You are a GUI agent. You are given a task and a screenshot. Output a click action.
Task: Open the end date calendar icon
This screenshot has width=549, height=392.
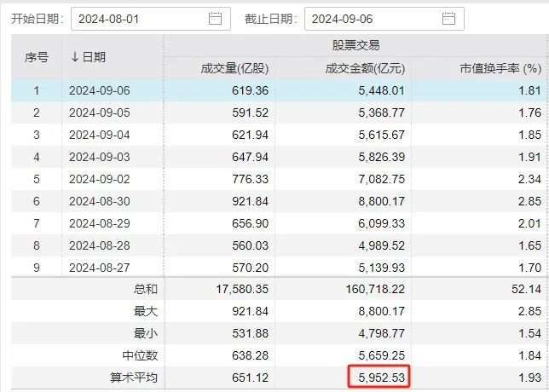coord(449,18)
